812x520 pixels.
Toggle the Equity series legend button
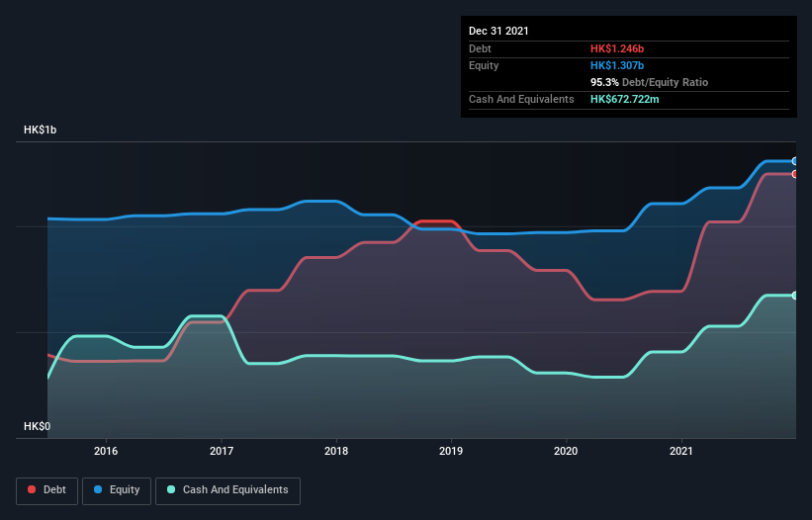click(x=117, y=490)
